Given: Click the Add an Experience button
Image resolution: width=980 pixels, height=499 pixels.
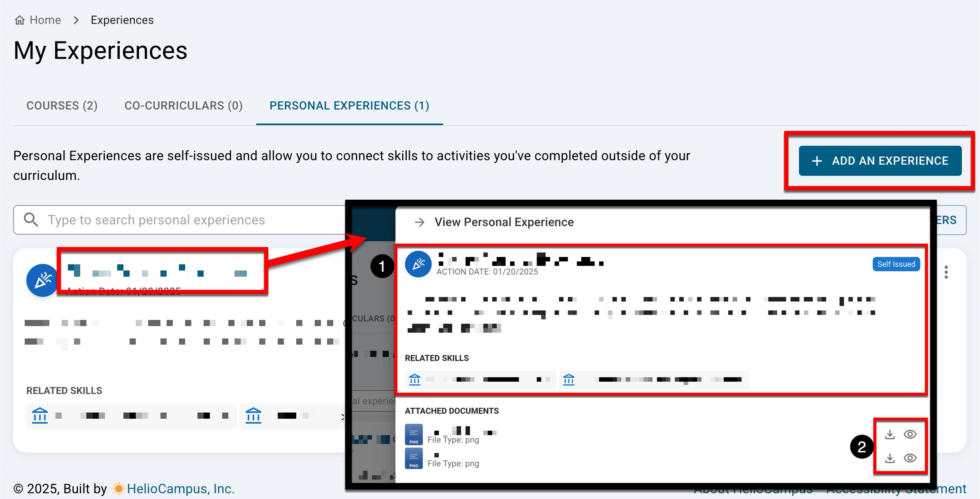Looking at the screenshot, I should pyautogui.click(x=880, y=161).
